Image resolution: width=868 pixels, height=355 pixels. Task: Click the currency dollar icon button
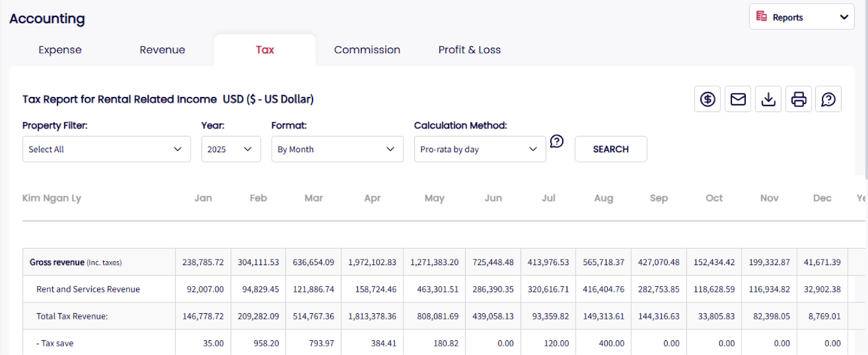(707, 99)
